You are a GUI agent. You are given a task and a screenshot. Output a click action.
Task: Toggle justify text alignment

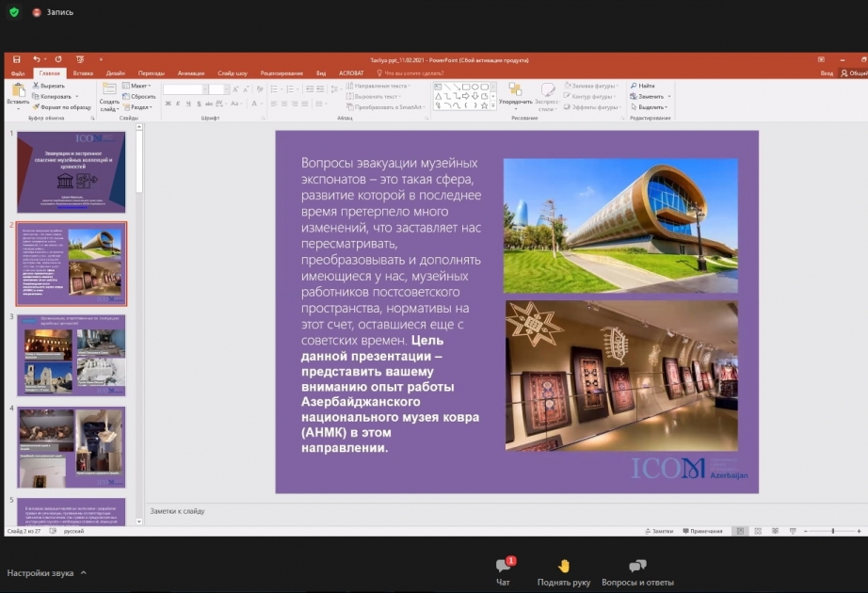pos(305,104)
